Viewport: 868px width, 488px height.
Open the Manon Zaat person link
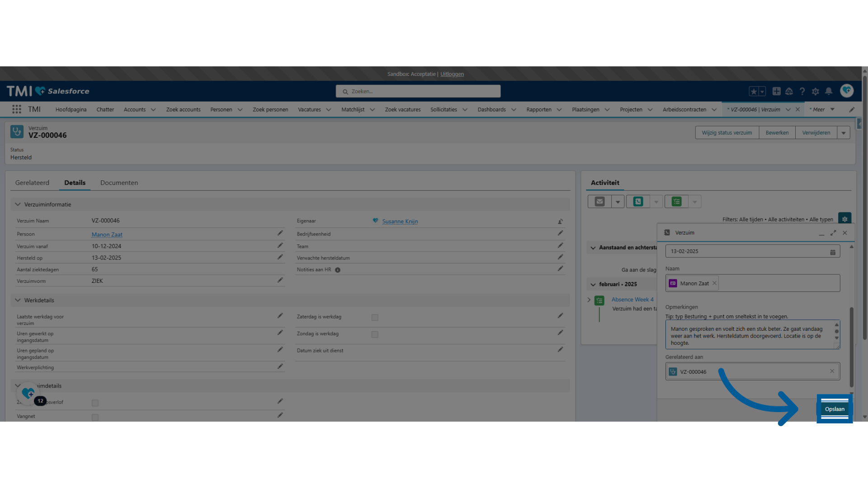[x=107, y=235]
